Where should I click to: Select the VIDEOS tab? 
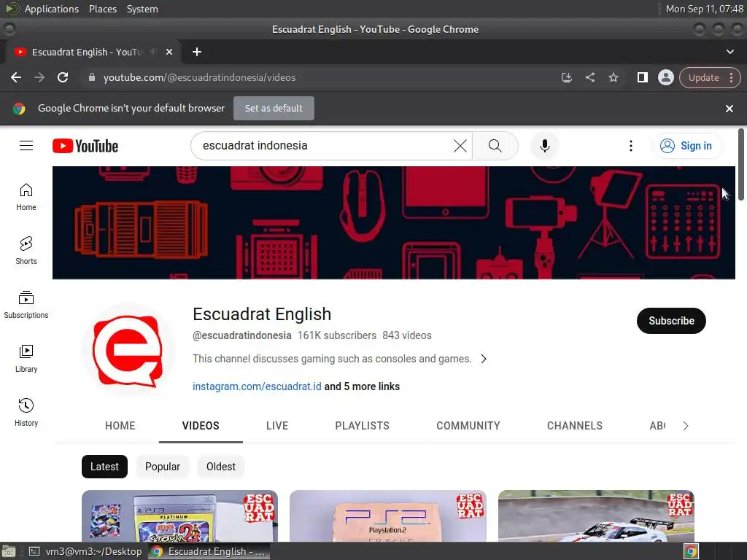pyautogui.click(x=201, y=426)
